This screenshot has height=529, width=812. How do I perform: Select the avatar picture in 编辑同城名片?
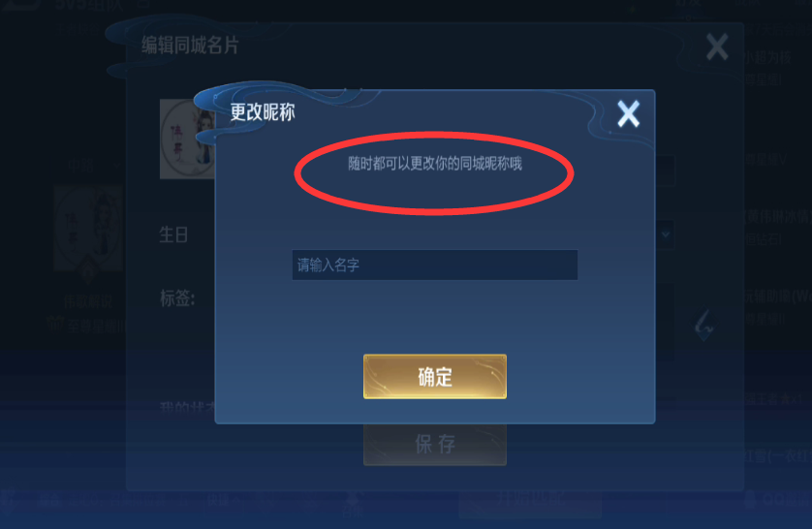[x=187, y=139]
